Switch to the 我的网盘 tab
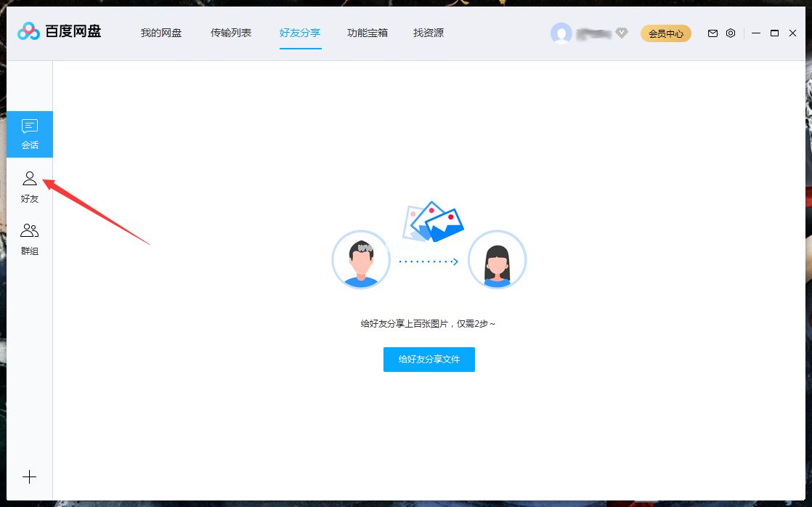This screenshot has width=812, height=507. click(x=161, y=32)
